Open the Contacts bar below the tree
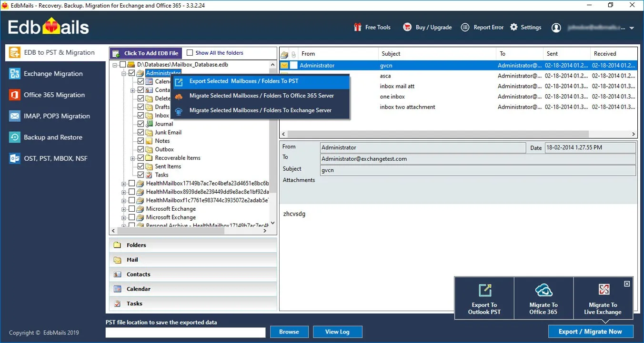Image resolution: width=644 pixels, height=343 pixels. point(193,274)
